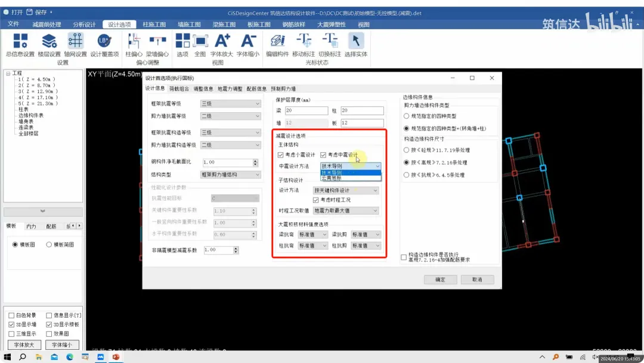
Task: Choose 云南地标 in open dropdown list
Action: click(351, 178)
